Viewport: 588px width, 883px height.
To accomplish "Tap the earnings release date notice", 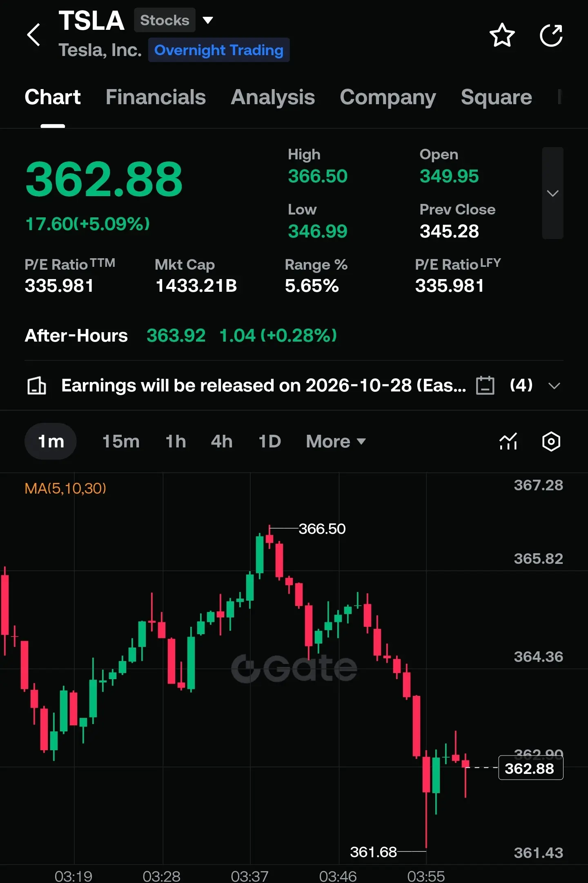I will click(x=264, y=385).
